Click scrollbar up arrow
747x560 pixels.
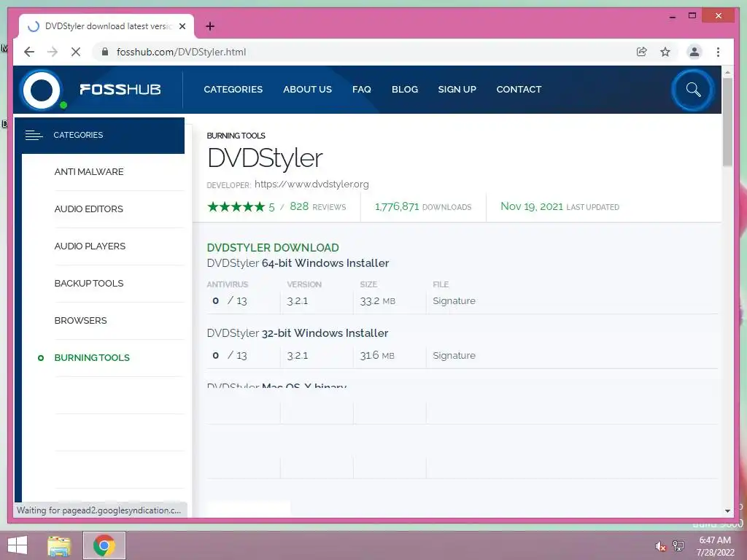point(727,72)
